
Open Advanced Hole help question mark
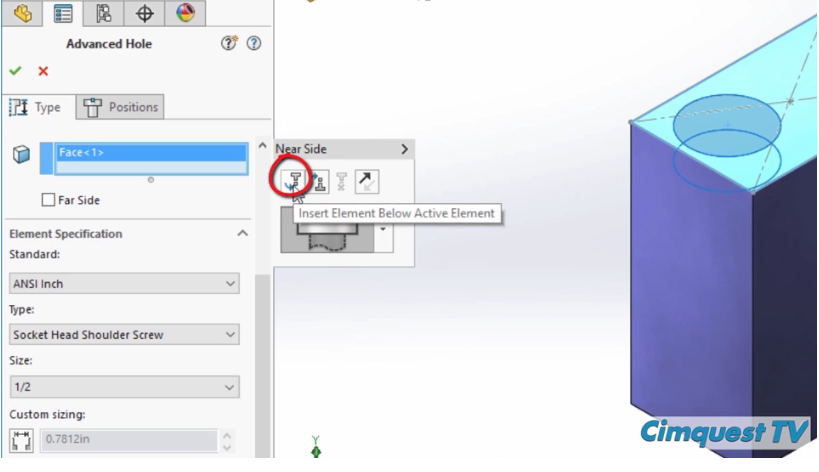[x=254, y=43]
